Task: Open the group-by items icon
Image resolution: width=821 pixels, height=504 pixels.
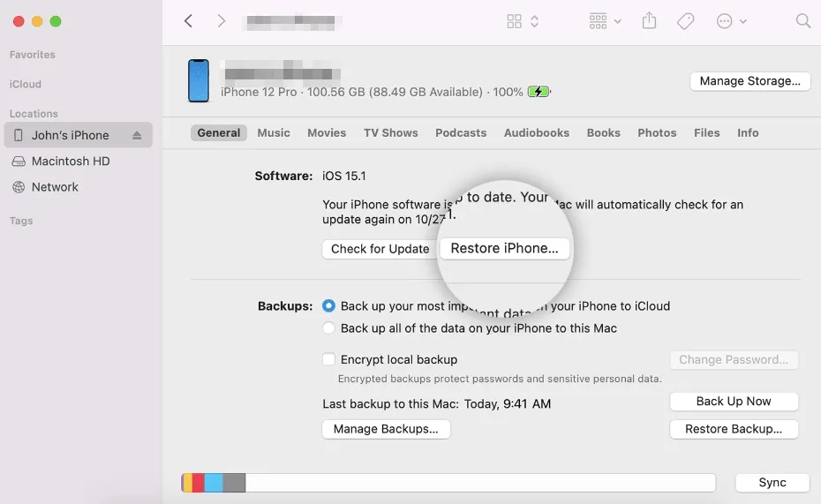Action: 598,21
